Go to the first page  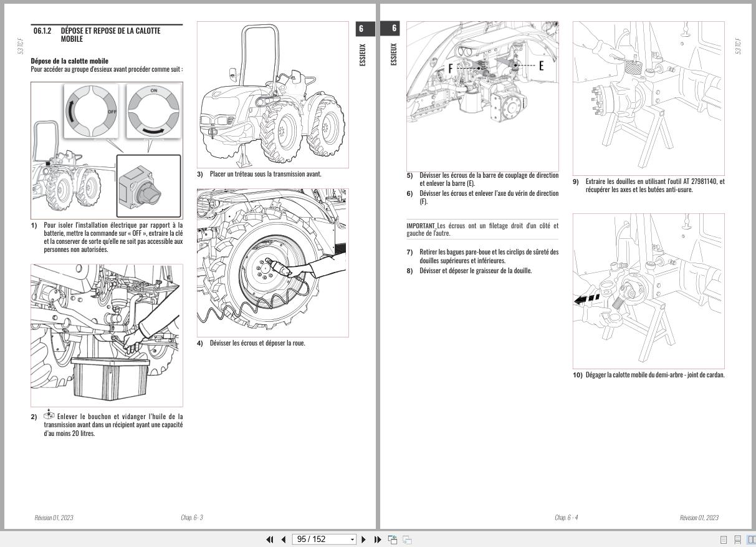[270, 540]
